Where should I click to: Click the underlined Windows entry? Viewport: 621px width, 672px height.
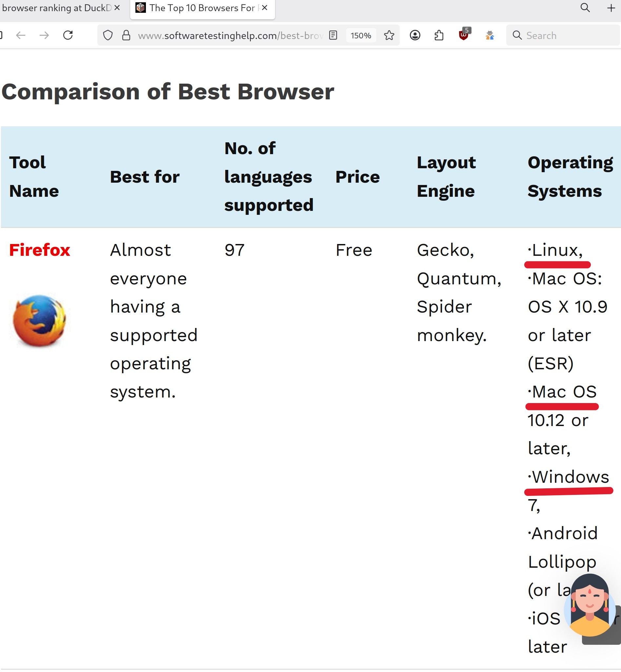pyautogui.click(x=568, y=477)
